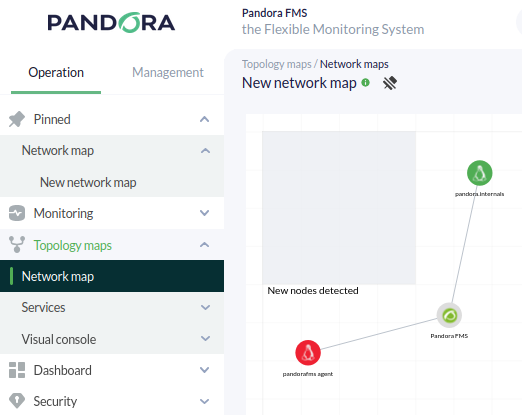This screenshot has width=522, height=415.
Task: Expand the Services submenu chevron
Action: tap(205, 307)
